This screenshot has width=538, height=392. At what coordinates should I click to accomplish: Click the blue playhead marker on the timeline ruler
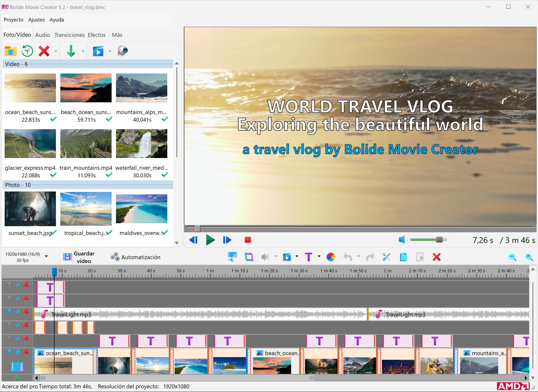click(54, 272)
